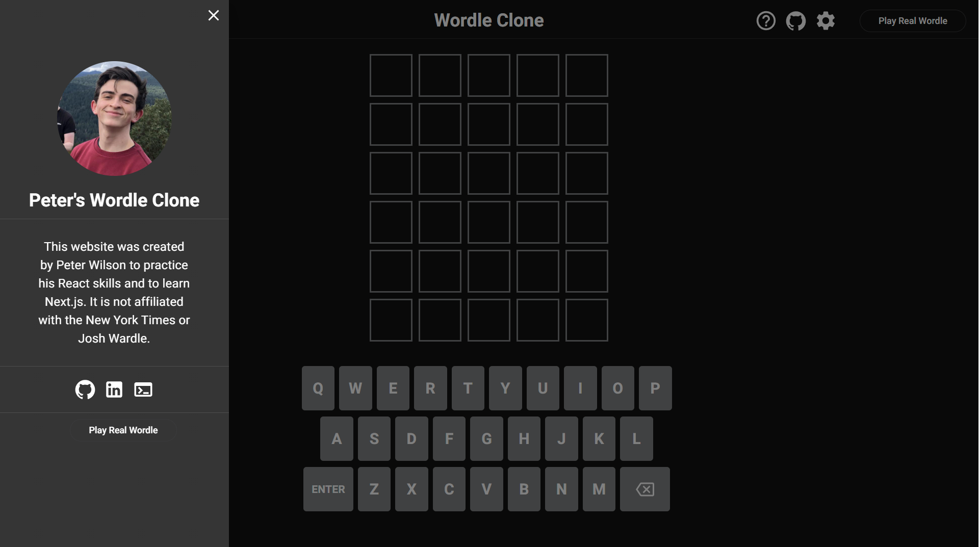Open the GitHub icon in the header
This screenshot has width=980, height=547.
pyautogui.click(x=795, y=21)
